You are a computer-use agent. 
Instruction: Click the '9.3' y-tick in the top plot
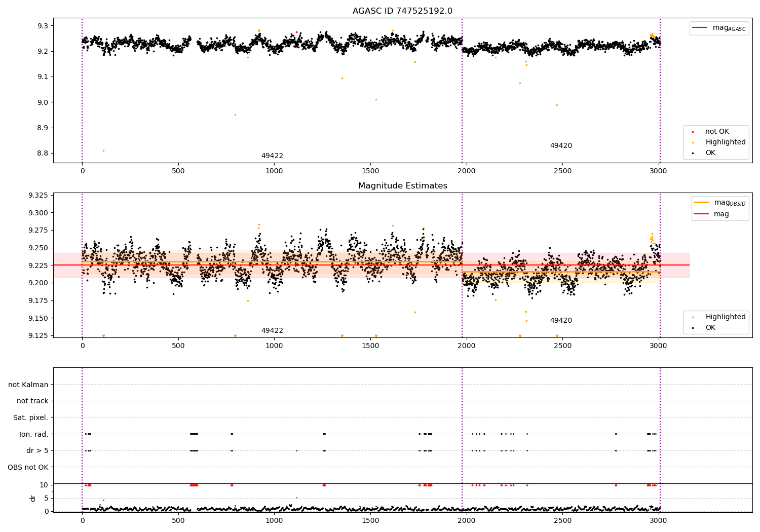(x=43, y=26)
